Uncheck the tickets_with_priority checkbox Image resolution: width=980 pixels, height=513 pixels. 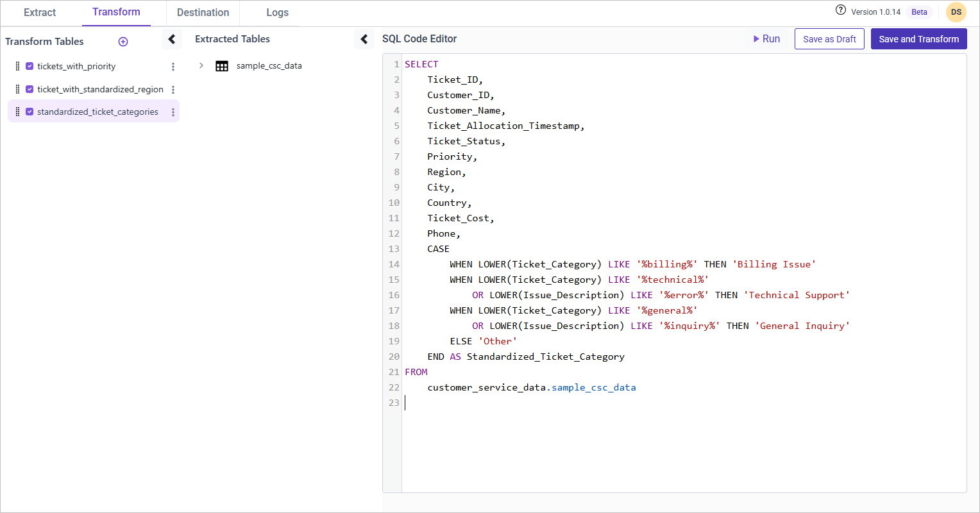(x=30, y=67)
